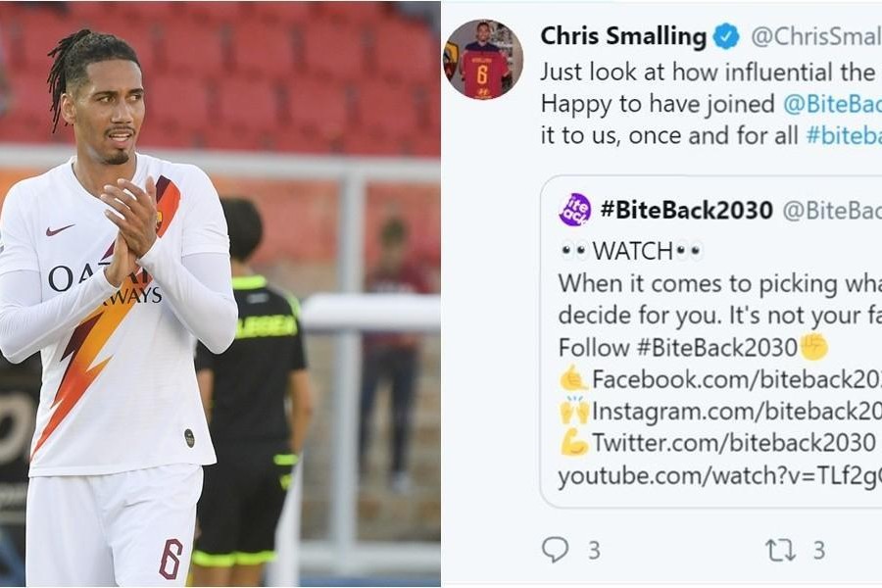Click the raised fist emoji
Screen dimensions: 882x588
814,347
